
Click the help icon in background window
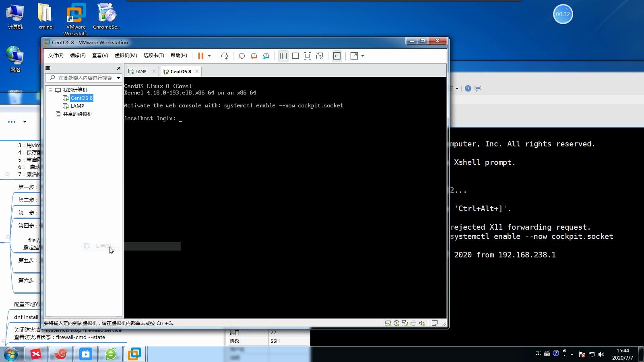point(468,88)
